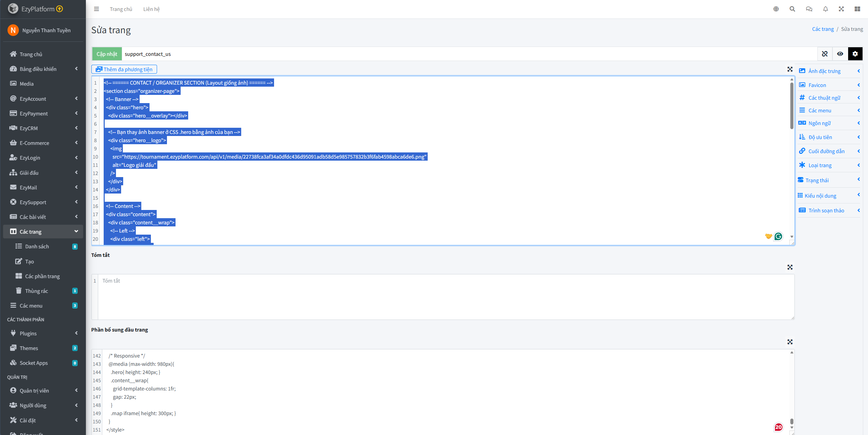Open the chat messages icon
The height and width of the screenshot is (435, 868).
point(809,9)
